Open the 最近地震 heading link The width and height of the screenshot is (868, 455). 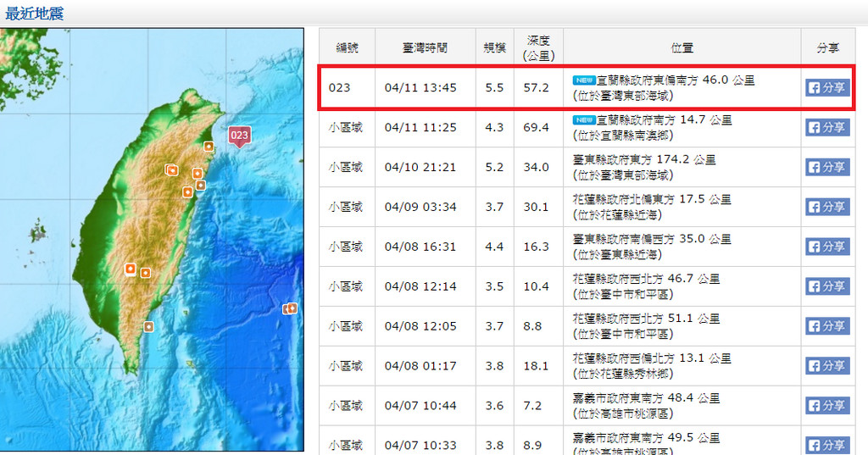tap(35, 14)
